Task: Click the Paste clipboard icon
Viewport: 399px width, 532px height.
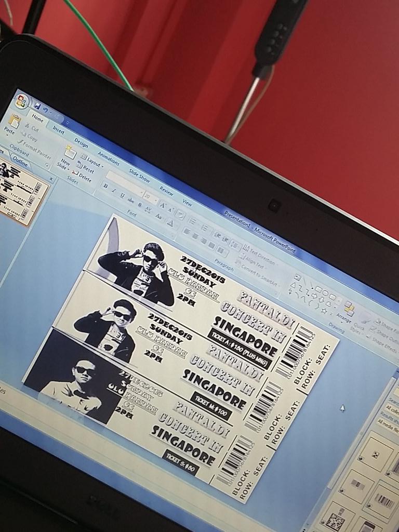Action: 15,121
